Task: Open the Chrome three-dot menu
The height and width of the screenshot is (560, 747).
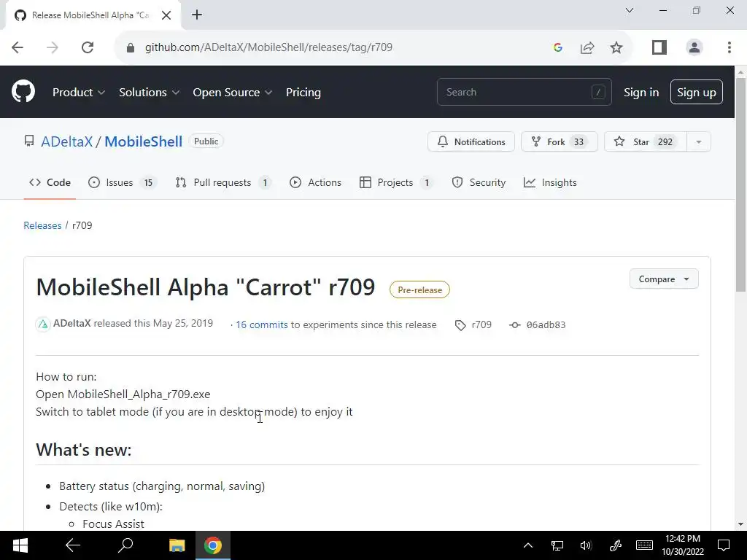Action: point(729,47)
